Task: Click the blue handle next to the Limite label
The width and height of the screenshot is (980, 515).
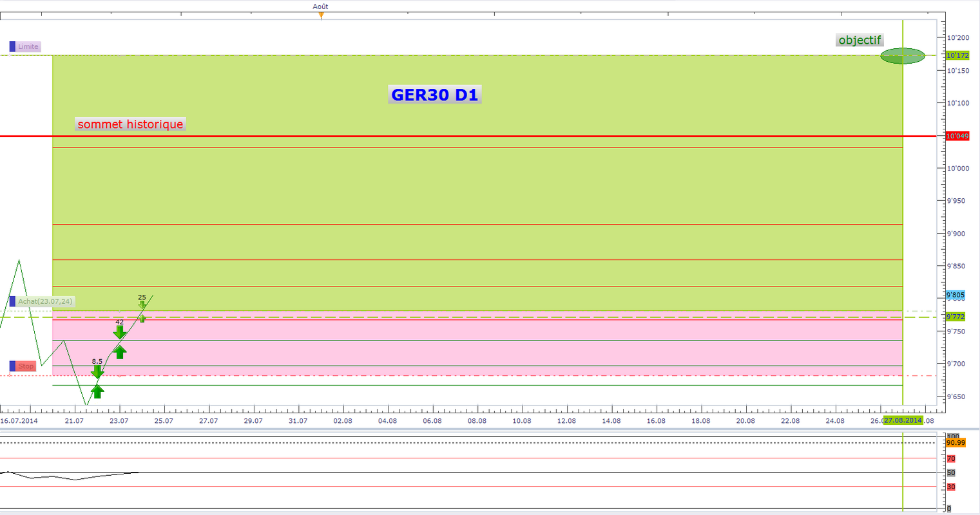Action: 12,46
